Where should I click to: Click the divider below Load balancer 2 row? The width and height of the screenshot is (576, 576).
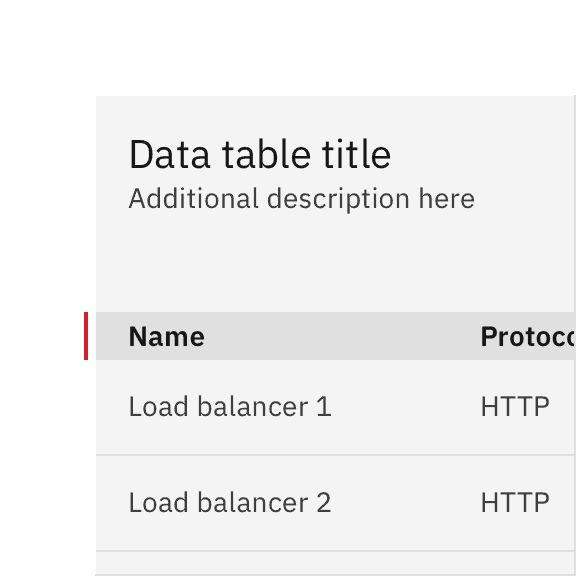335,551
